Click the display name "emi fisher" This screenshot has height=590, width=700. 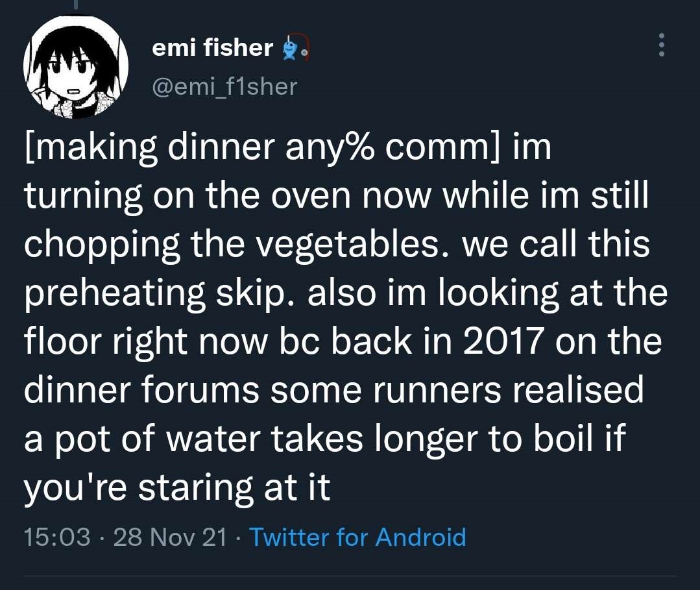[x=212, y=47]
